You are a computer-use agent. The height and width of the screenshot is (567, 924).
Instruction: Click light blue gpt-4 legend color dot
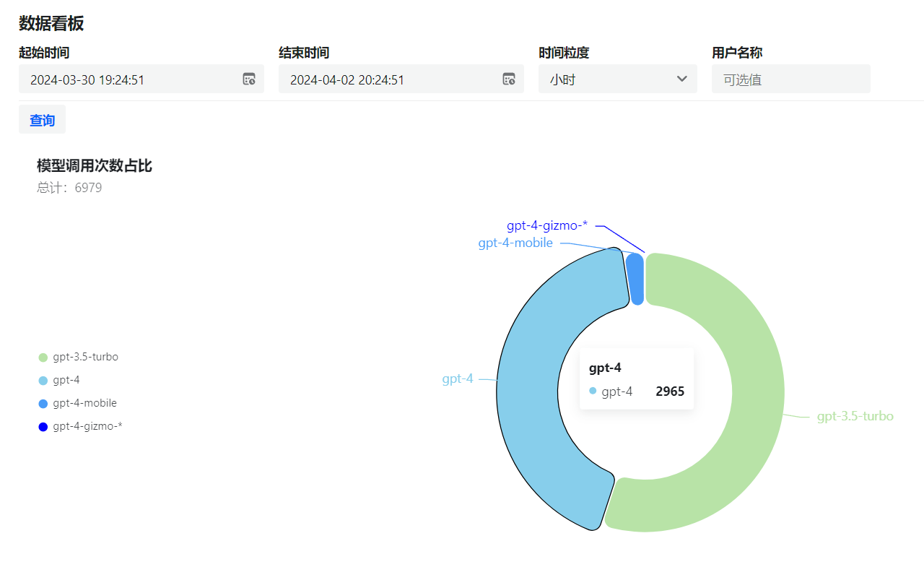(x=43, y=381)
